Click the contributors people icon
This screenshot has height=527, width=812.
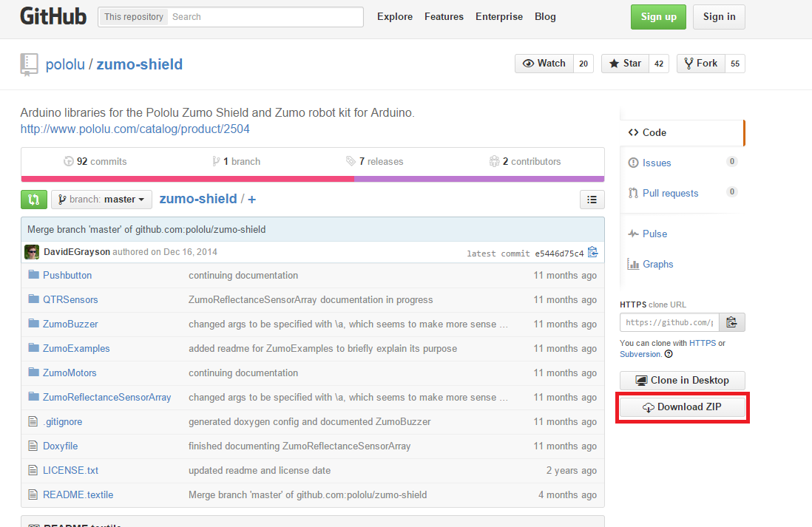[494, 162]
